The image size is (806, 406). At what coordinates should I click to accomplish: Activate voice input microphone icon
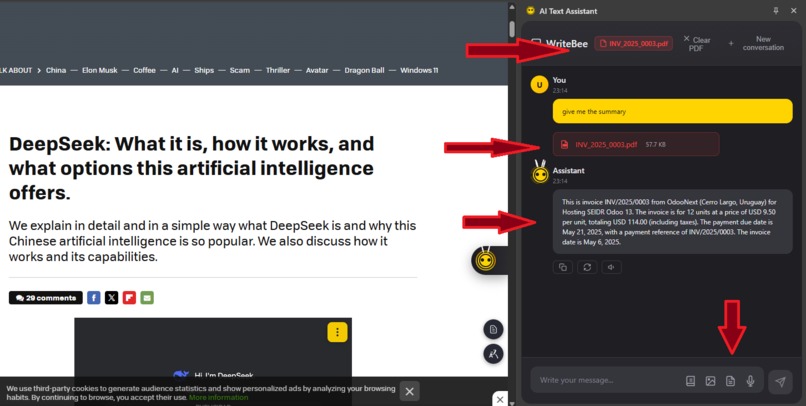[x=750, y=381]
